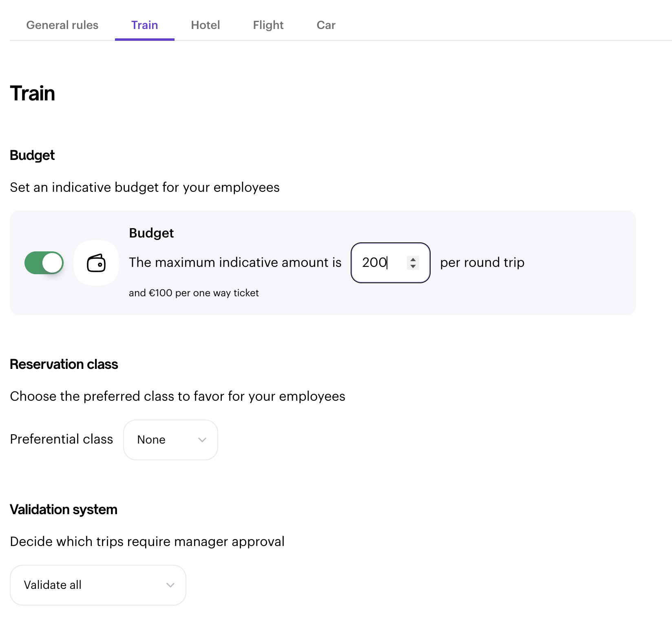
Task: Disable the train budget toggle
Action: (44, 263)
